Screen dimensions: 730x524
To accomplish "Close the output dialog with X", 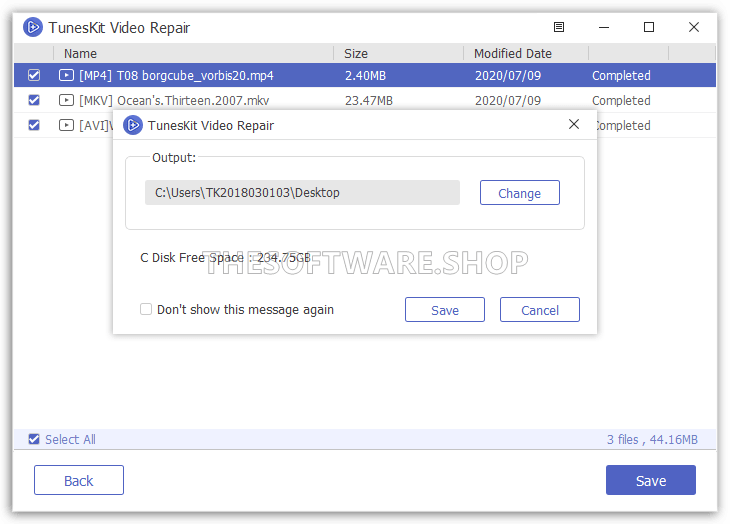I will click(573, 125).
